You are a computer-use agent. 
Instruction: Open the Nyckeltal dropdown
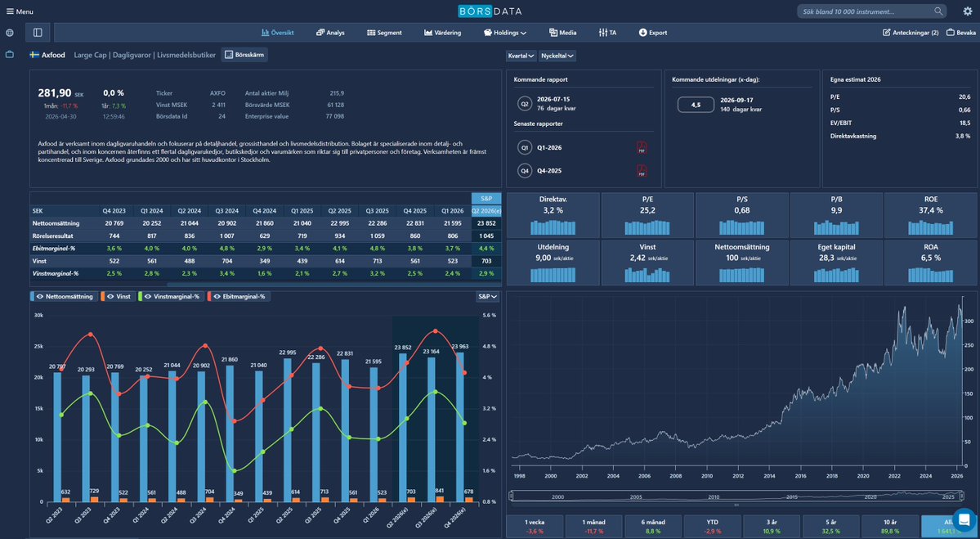tap(557, 56)
